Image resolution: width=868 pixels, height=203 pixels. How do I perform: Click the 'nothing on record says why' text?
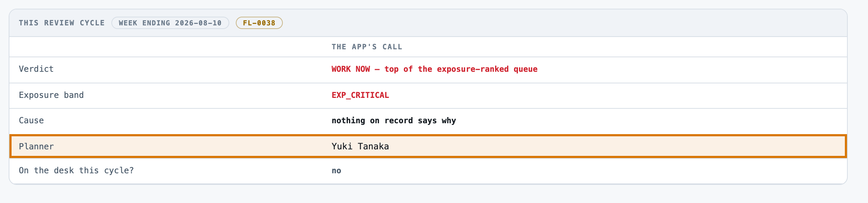[x=393, y=120]
